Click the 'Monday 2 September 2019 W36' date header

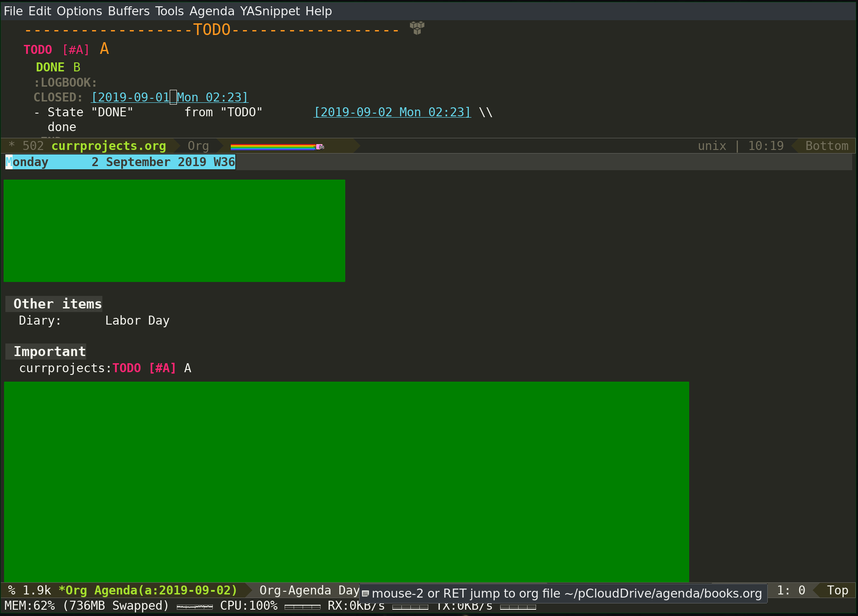(119, 162)
